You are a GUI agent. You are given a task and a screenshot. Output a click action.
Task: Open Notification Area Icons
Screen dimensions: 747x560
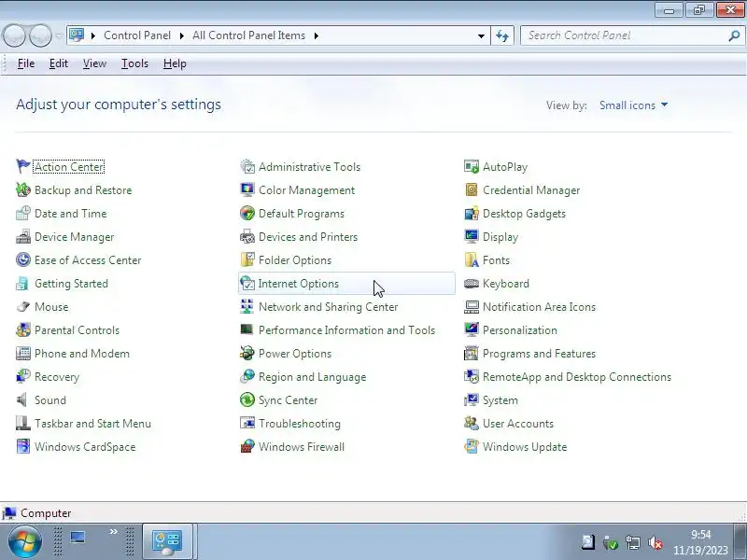[540, 307]
